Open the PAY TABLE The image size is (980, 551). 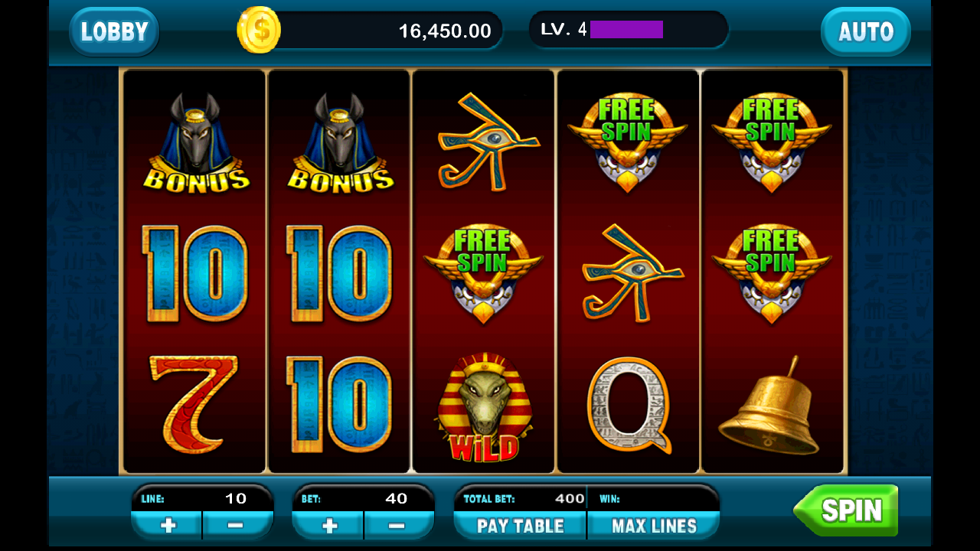click(x=521, y=526)
